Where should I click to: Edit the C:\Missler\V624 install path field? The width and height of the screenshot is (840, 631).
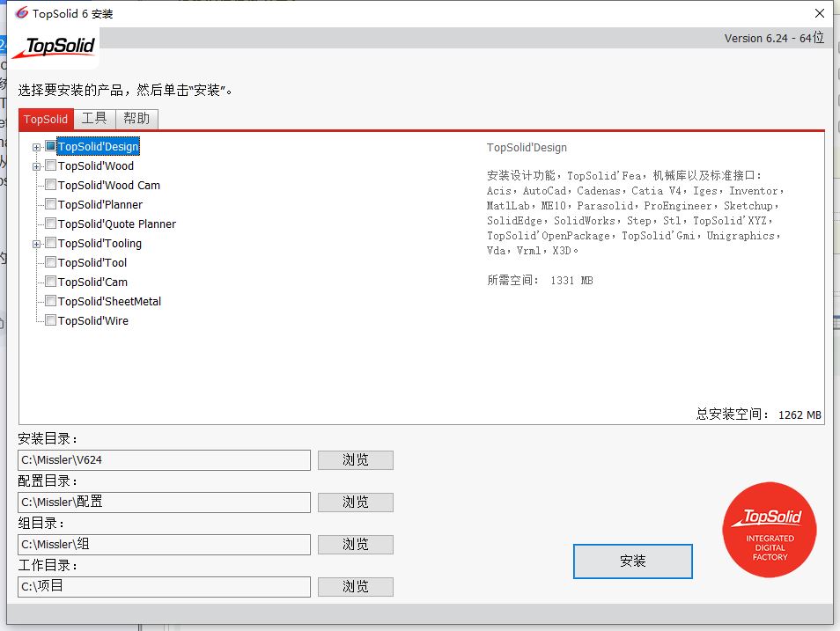pyautogui.click(x=164, y=460)
